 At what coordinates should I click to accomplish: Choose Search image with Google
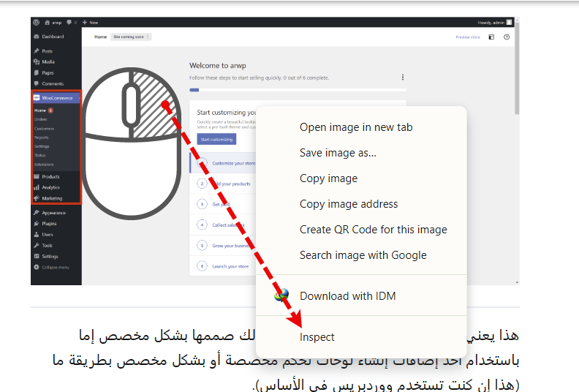(363, 255)
